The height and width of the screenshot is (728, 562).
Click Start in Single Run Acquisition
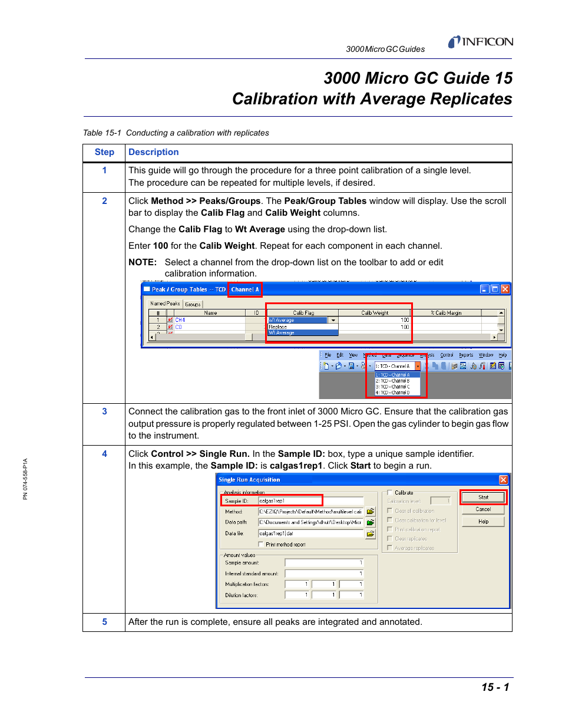[483, 498]
